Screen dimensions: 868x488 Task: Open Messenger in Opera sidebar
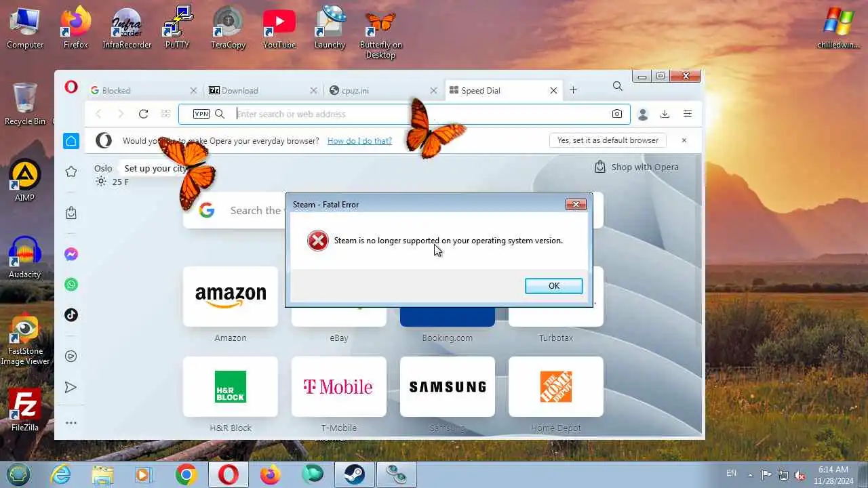tap(71, 254)
